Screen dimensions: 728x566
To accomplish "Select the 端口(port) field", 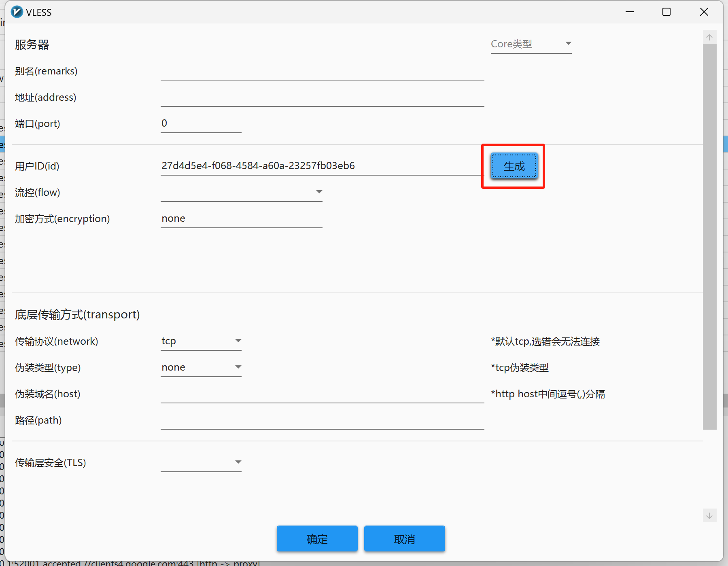I will [201, 124].
